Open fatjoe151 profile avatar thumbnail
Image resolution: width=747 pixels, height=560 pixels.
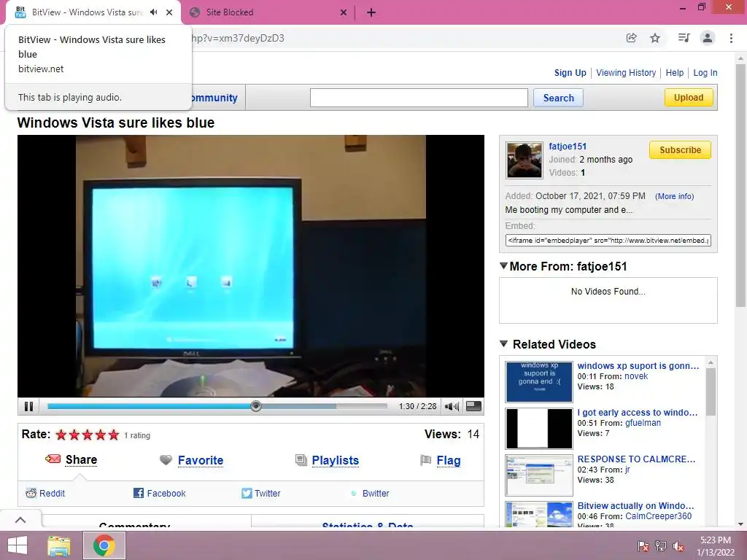[524, 160]
